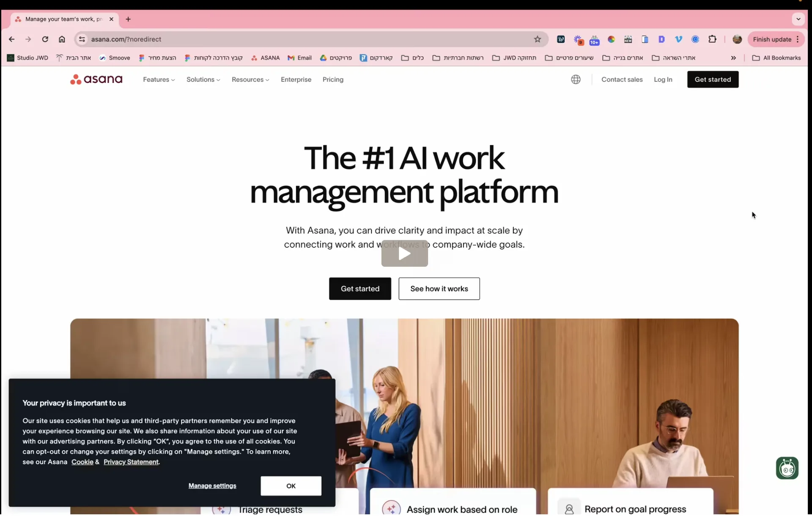The width and height of the screenshot is (812, 516).
Task: Open the הצעת מחיר bookmark
Action: pyautogui.click(x=157, y=58)
